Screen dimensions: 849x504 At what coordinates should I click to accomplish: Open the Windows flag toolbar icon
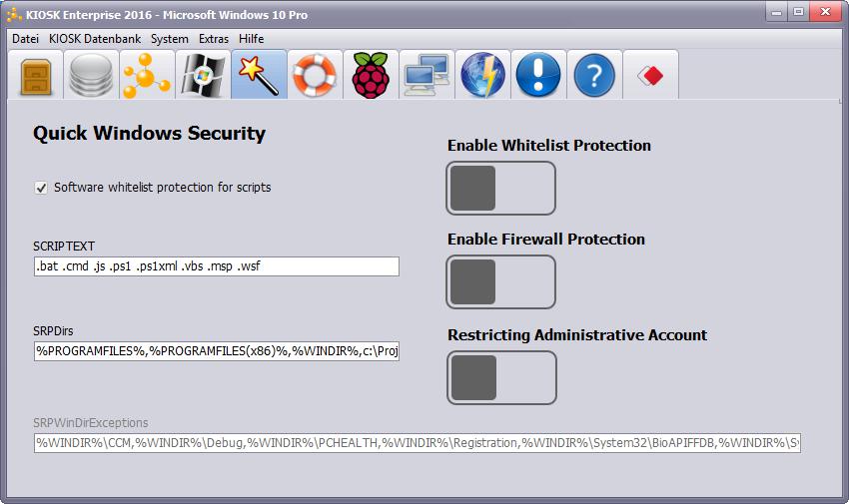tap(203, 75)
